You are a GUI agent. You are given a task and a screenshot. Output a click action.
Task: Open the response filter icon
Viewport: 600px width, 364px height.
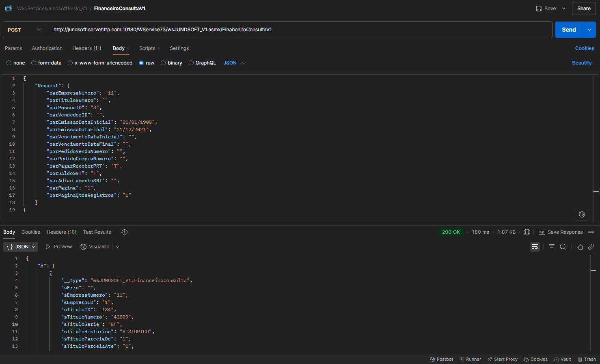tap(551, 247)
